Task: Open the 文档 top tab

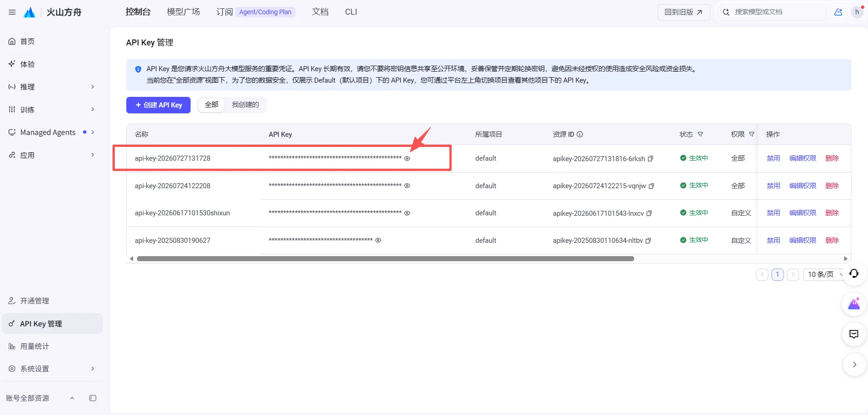Action: [x=320, y=12]
